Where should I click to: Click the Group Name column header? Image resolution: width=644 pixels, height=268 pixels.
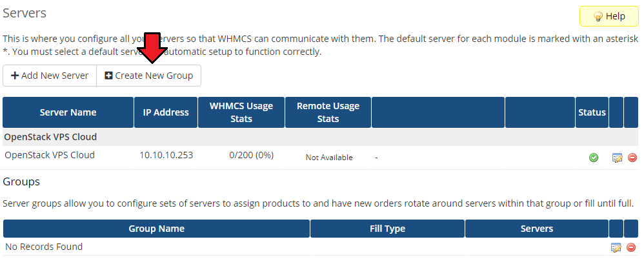[156, 229]
